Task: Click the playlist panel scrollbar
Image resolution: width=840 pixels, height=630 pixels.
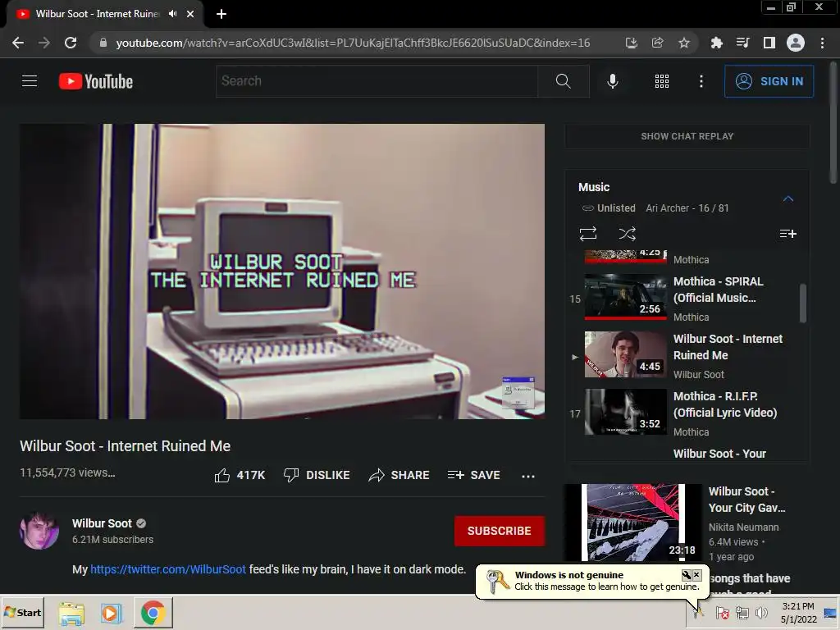Action: coord(802,304)
